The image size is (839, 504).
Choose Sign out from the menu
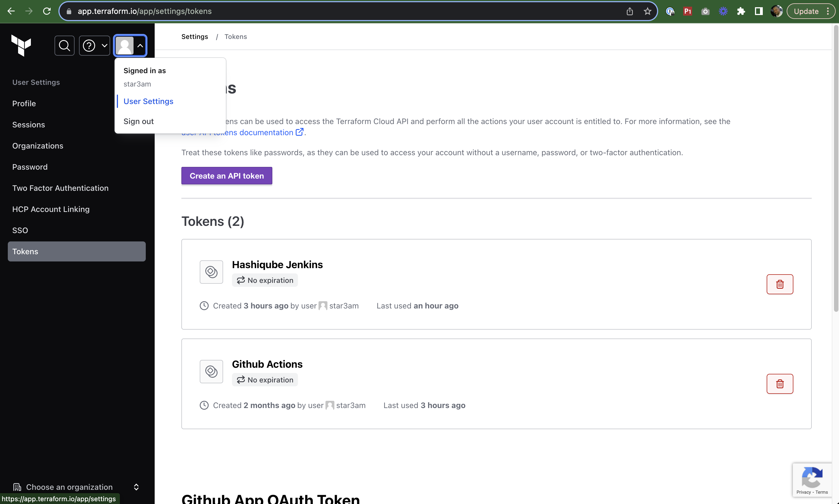[139, 121]
